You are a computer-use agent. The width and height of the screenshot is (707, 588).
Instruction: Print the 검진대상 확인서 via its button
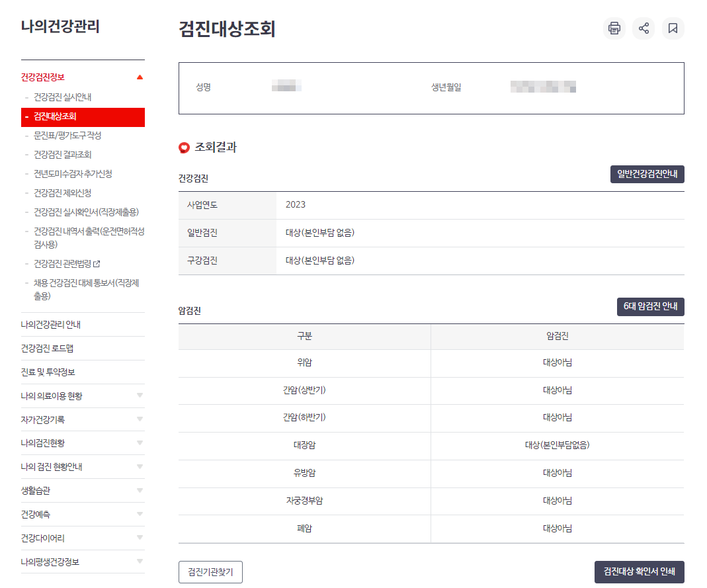(x=640, y=571)
